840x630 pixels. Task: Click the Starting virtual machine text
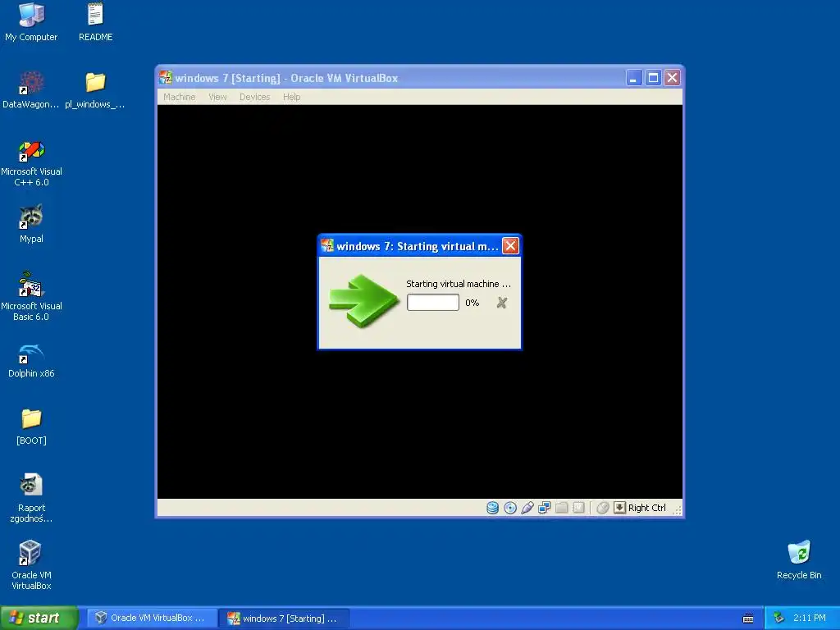pyautogui.click(x=458, y=284)
